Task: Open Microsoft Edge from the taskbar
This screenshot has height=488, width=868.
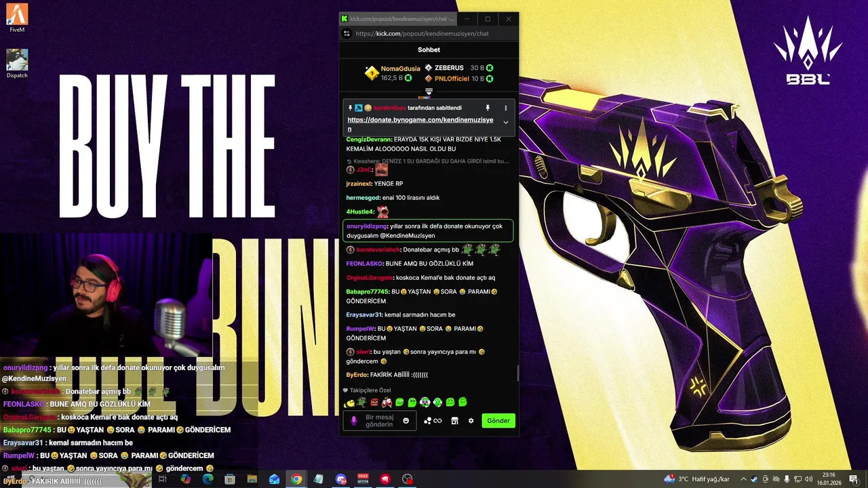Action: point(208,479)
